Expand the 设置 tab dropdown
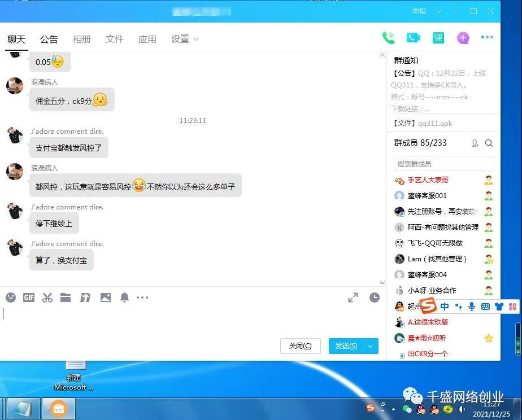522x420 pixels. 197,40
